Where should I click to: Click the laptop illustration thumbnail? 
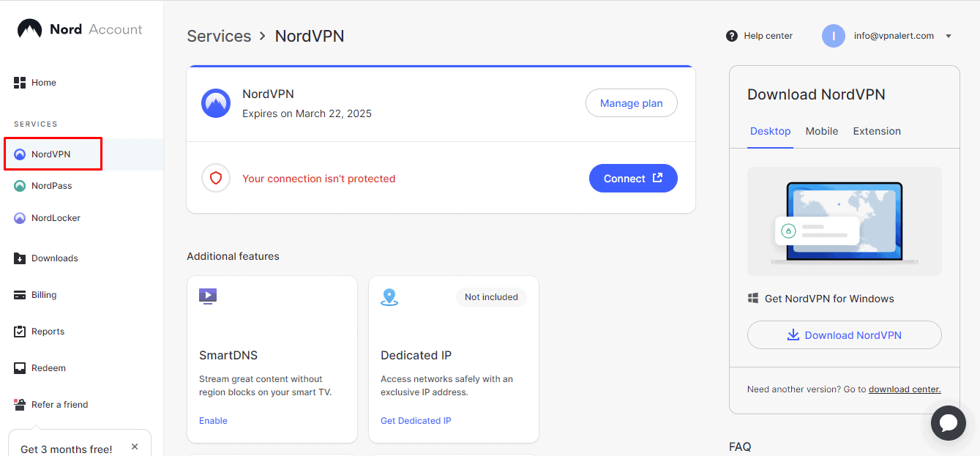click(845, 221)
